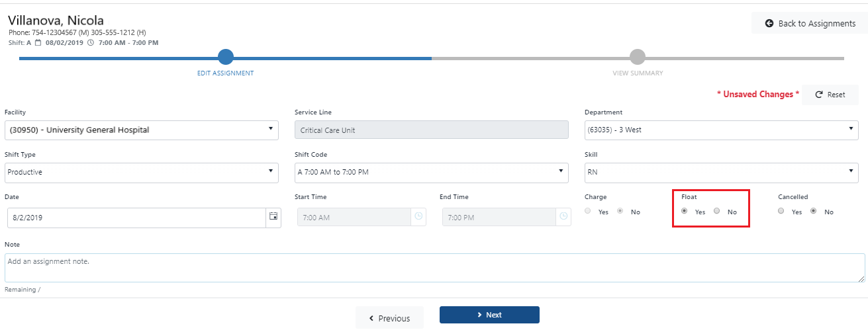Click the Start Time clock icon
Viewport: 868px width, 334px height.
pyautogui.click(x=418, y=216)
